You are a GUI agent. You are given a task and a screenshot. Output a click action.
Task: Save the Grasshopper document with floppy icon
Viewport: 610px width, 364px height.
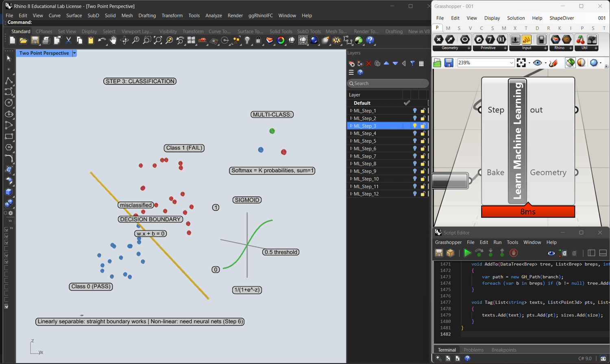449,63
